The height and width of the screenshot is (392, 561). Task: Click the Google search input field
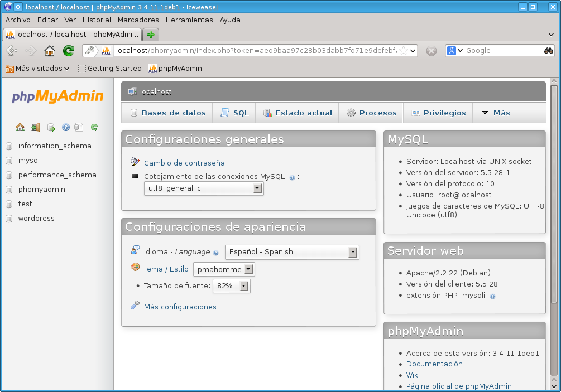[504, 50]
